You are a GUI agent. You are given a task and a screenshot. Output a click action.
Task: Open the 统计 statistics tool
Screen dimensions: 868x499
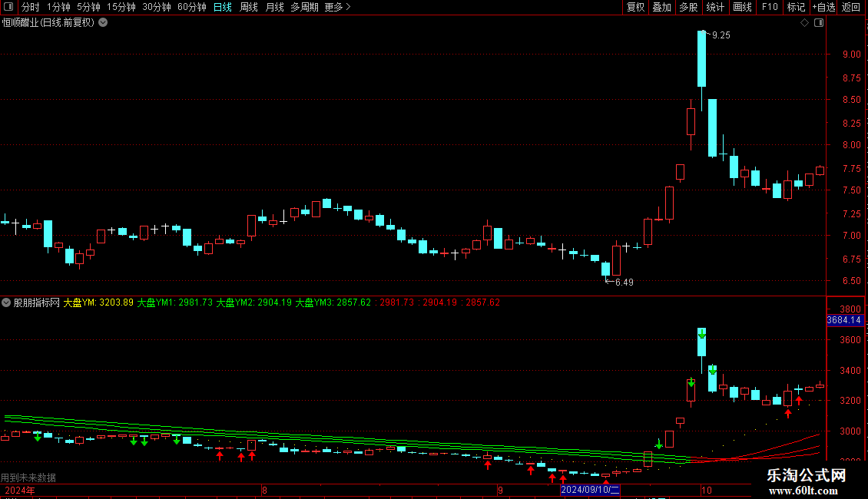pyautogui.click(x=715, y=7)
